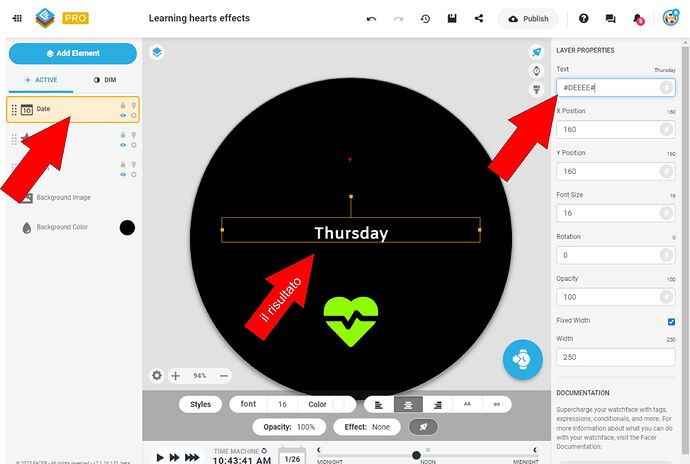Open the font picker
The height and width of the screenshot is (464, 690).
(x=248, y=404)
